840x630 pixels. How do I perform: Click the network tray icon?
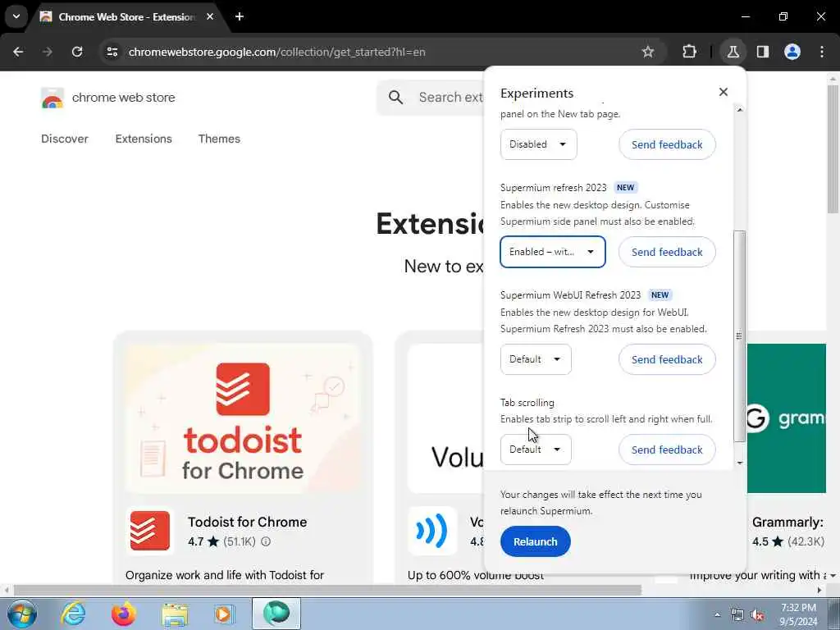pos(737,615)
